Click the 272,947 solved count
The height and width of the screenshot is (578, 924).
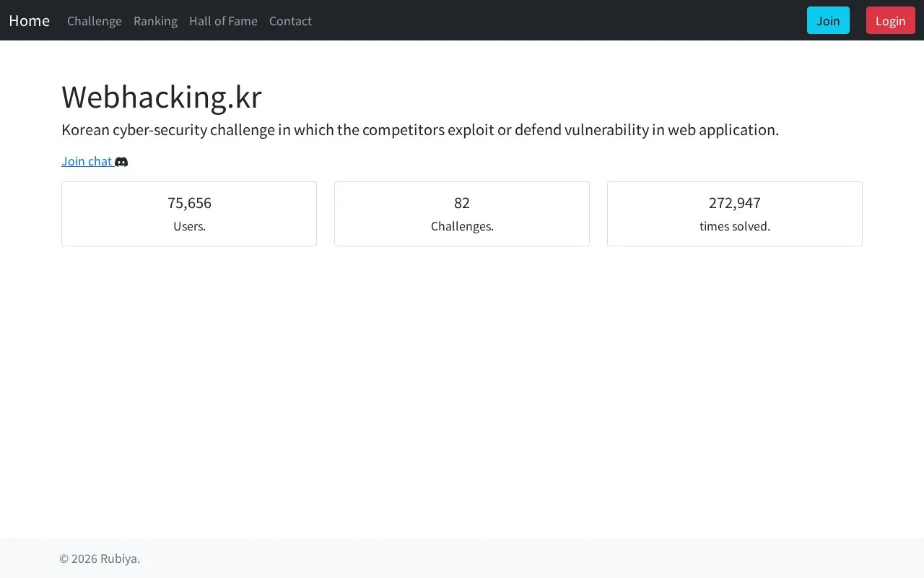click(735, 203)
